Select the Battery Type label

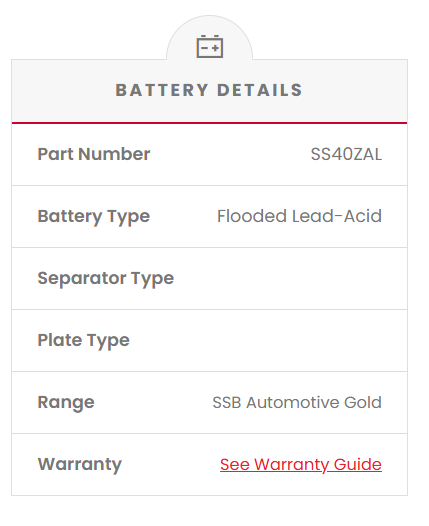[94, 216]
